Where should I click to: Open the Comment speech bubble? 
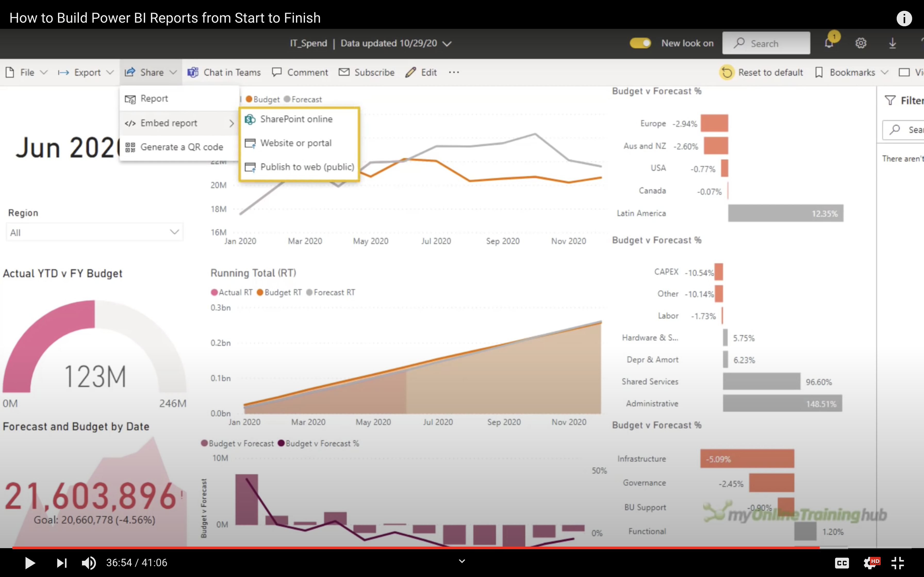[x=277, y=72]
